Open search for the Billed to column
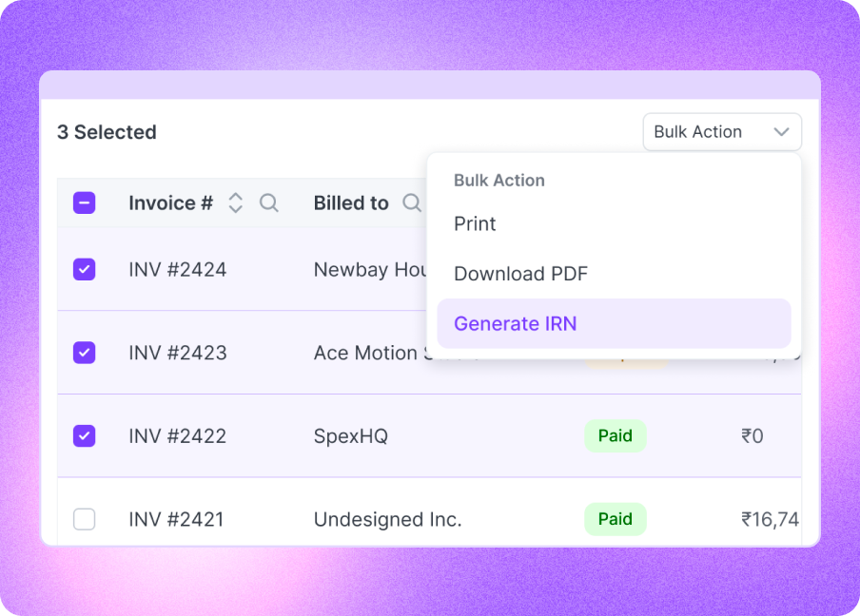860x616 pixels. point(411,202)
